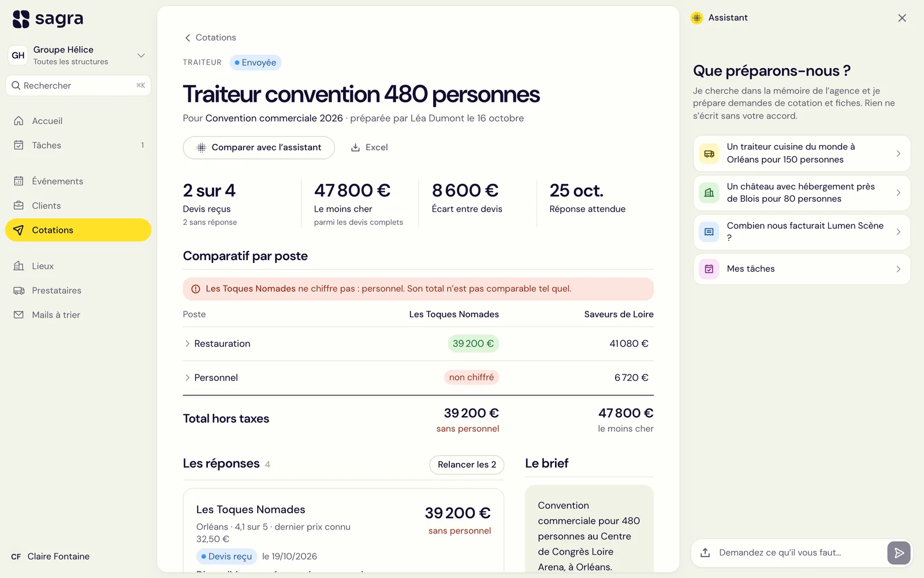Click the Événements calendar icon
924x578 pixels.
18,181
